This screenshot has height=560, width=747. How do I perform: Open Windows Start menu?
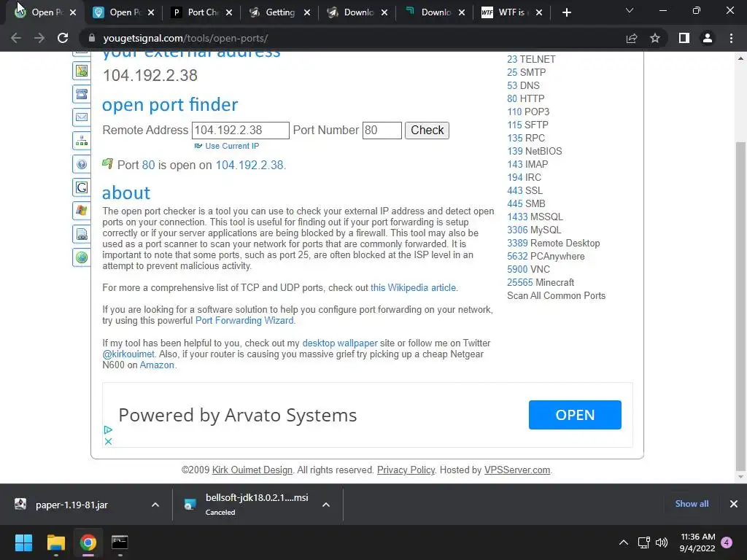click(x=23, y=542)
